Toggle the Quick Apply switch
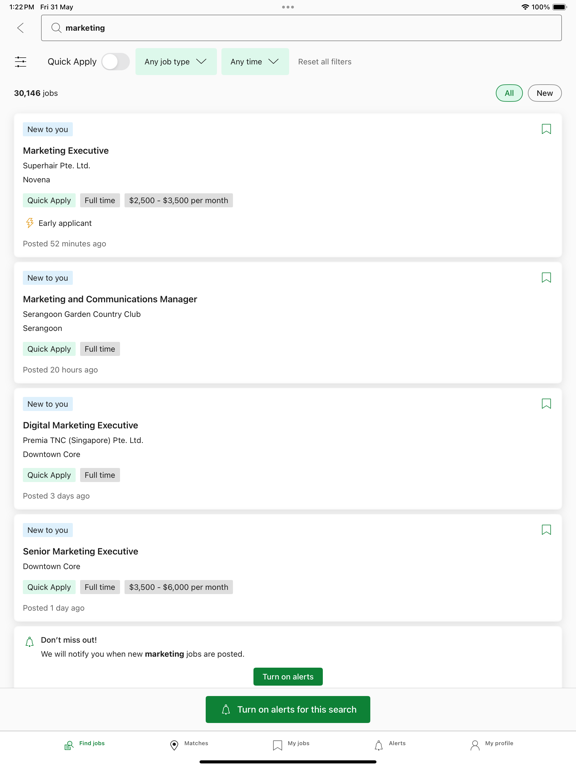This screenshot has width=576, height=768. click(x=116, y=62)
